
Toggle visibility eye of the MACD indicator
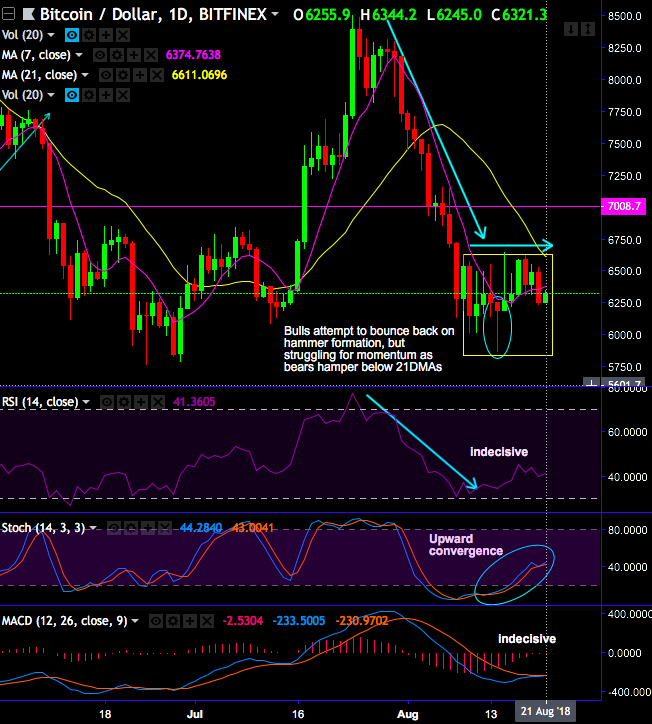coord(156,621)
